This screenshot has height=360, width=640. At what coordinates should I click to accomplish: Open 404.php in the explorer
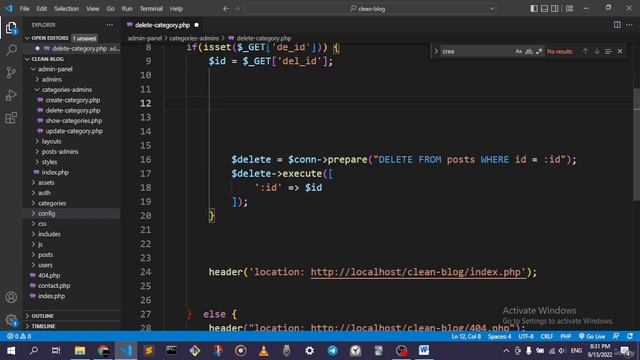click(x=49, y=276)
